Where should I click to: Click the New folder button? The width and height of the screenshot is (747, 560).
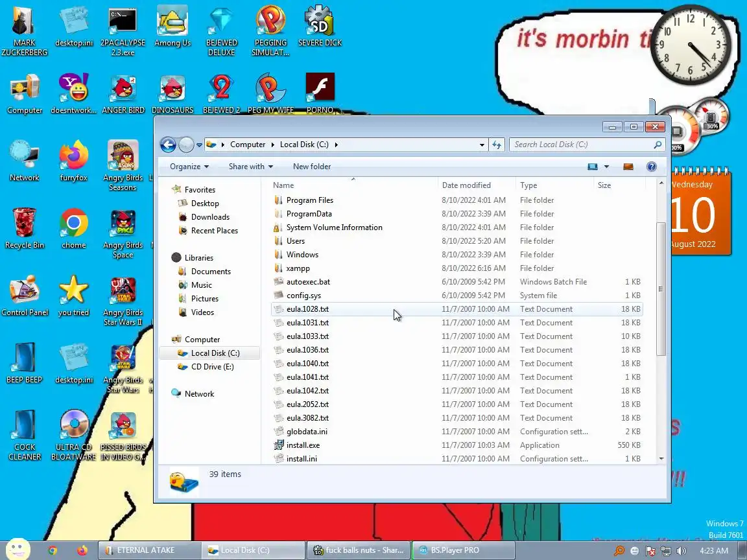coord(311,166)
